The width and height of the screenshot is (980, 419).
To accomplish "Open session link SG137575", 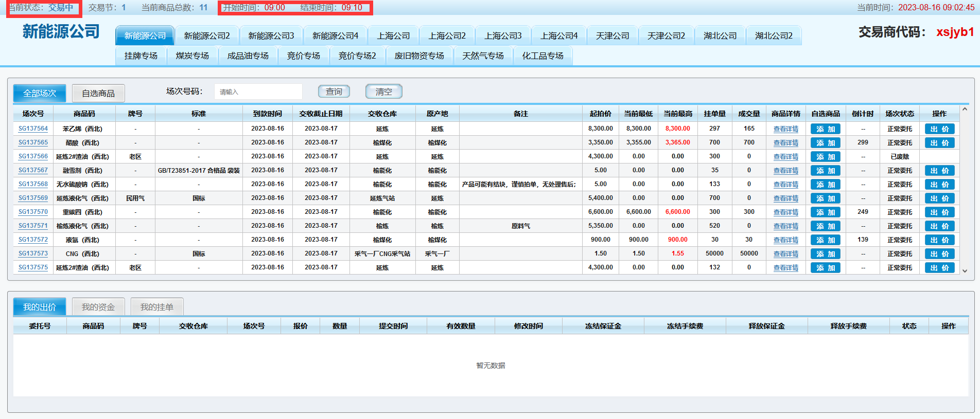I will coord(33,267).
